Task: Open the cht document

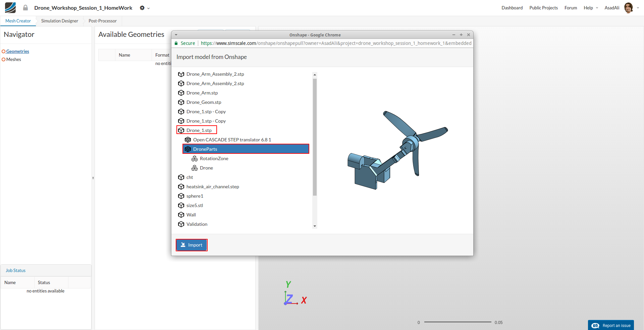Action: coord(190,177)
